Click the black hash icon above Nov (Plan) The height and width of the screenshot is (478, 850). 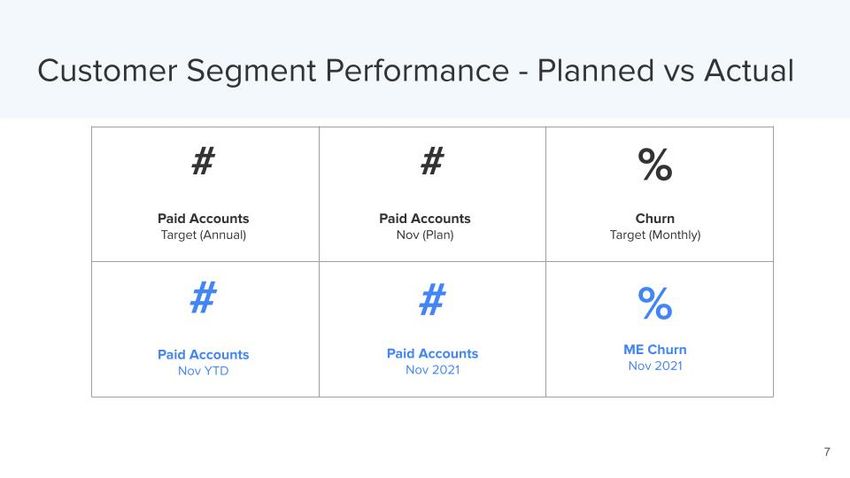pos(432,161)
